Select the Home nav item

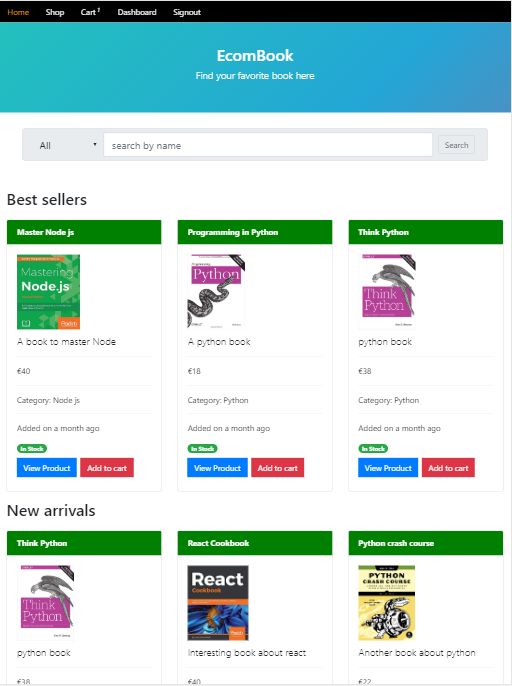tap(18, 12)
